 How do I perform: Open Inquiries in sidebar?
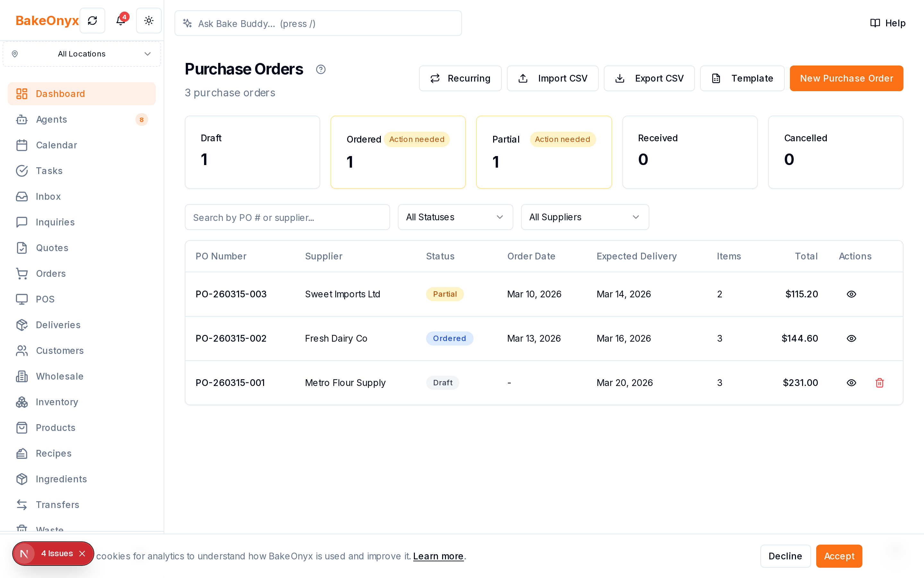[x=82, y=222]
